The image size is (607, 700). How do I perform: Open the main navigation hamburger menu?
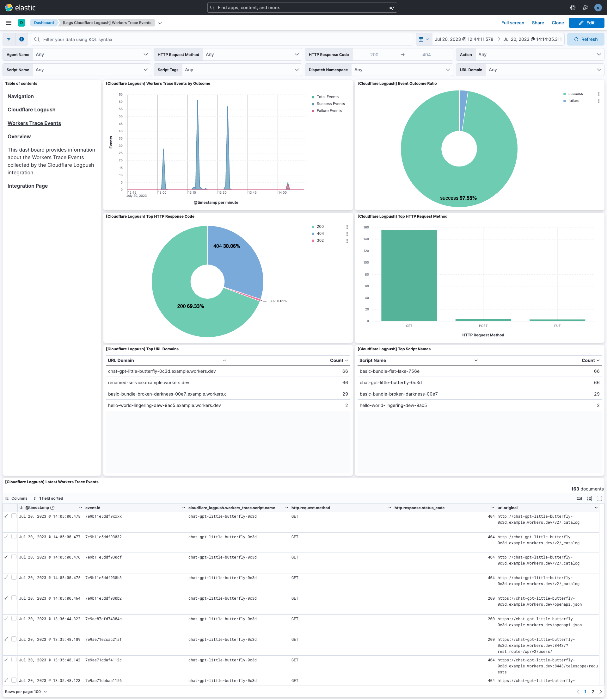click(9, 23)
